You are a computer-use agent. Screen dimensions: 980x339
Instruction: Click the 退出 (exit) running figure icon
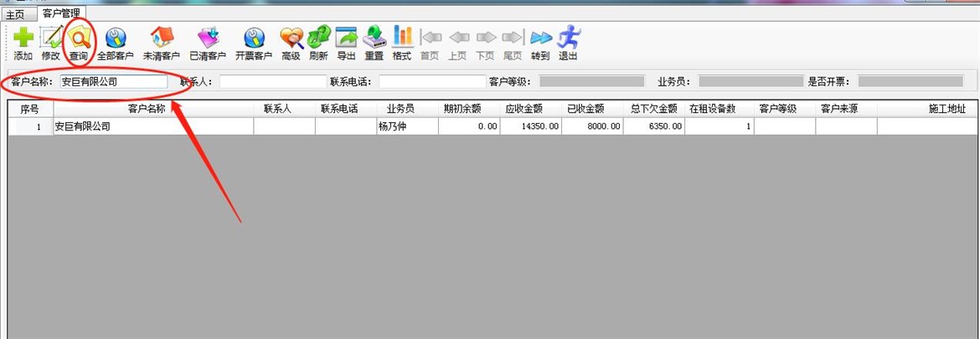point(568,38)
